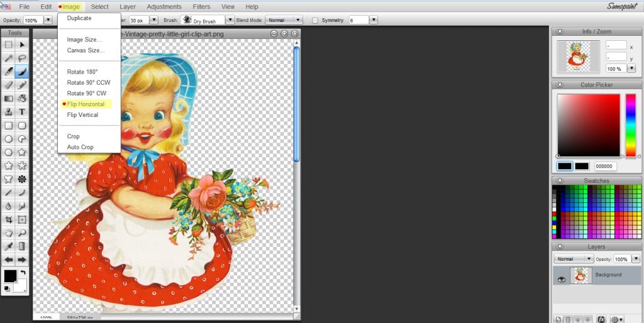The image size is (644, 323).
Task: Collapse the Color Picker panel
Action: pyautogui.click(x=557, y=85)
